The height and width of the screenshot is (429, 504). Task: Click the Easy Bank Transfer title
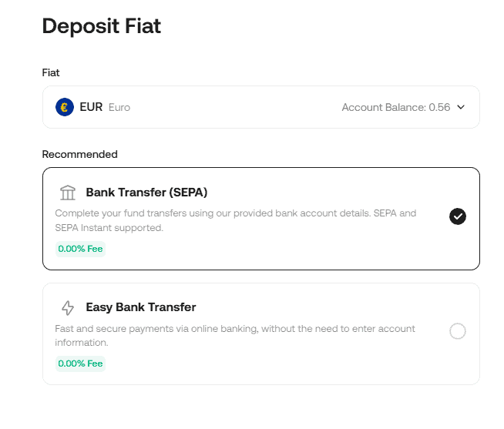[x=141, y=307]
